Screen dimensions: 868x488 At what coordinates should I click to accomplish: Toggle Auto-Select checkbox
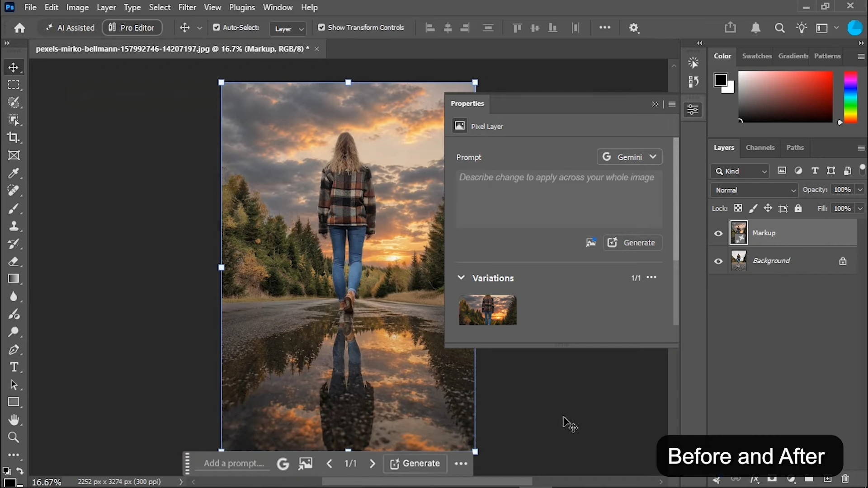coord(217,28)
